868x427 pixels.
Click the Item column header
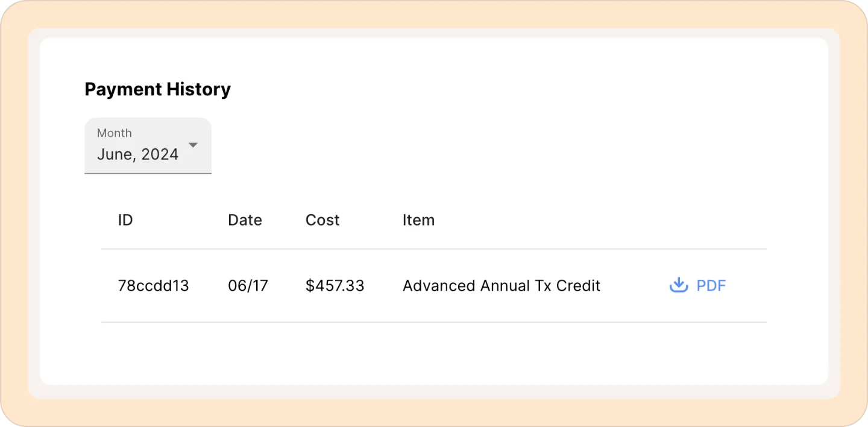pyautogui.click(x=418, y=220)
